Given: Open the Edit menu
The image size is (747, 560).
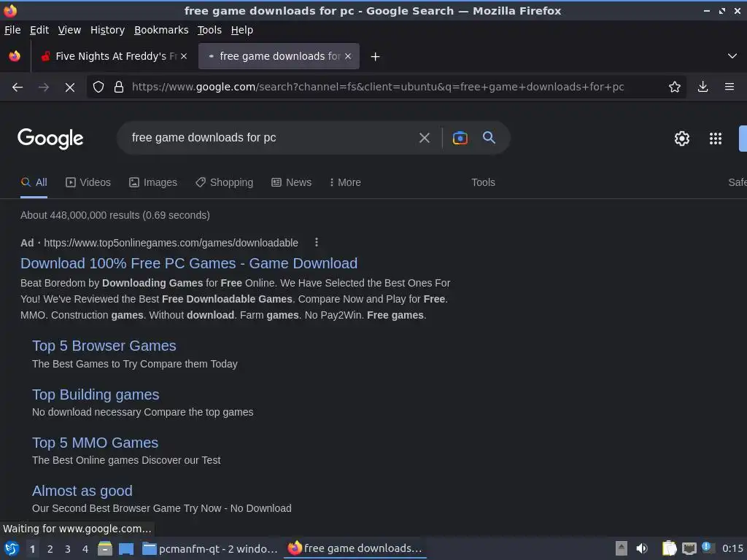Looking at the screenshot, I should coord(39,30).
